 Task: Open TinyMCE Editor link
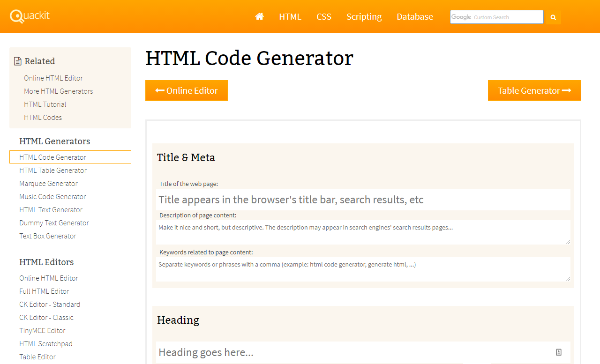click(42, 330)
